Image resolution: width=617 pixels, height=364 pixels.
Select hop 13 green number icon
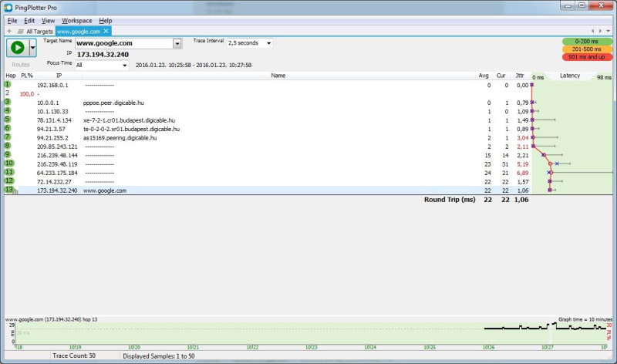(9, 190)
